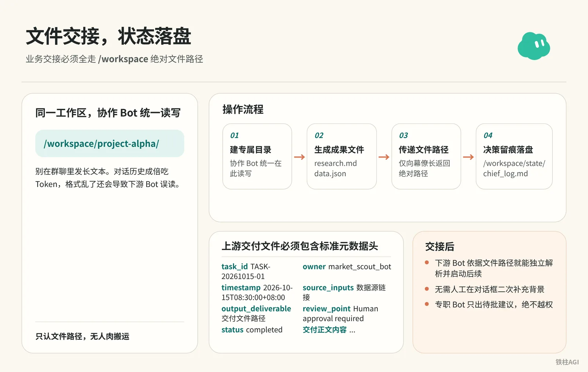The width and height of the screenshot is (588, 372).
Task: Click the source_inputs field label
Action: pos(328,287)
